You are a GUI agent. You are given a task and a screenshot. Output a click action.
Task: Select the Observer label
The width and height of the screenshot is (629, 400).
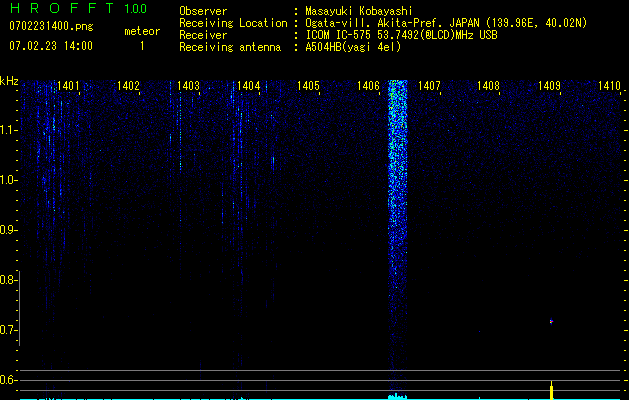(x=203, y=11)
